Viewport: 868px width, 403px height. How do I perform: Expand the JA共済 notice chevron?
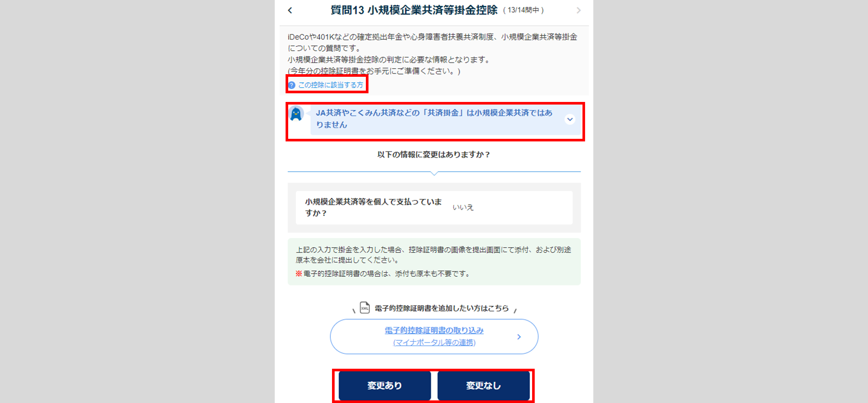click(x=570, y=119)
